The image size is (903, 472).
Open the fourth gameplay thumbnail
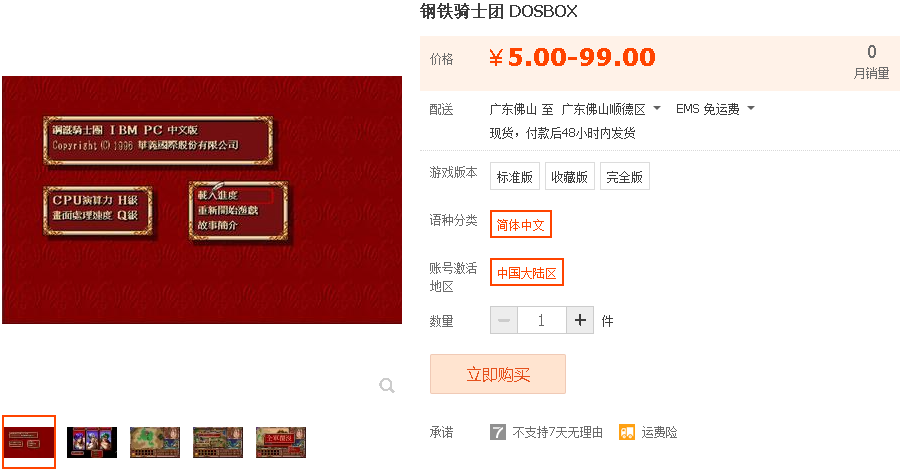click(218, 442)
